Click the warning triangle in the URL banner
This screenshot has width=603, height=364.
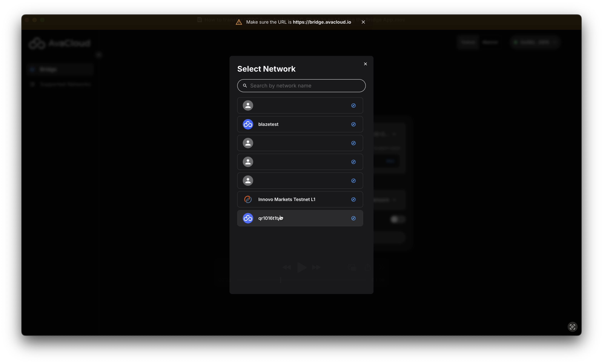pos(239,22)
